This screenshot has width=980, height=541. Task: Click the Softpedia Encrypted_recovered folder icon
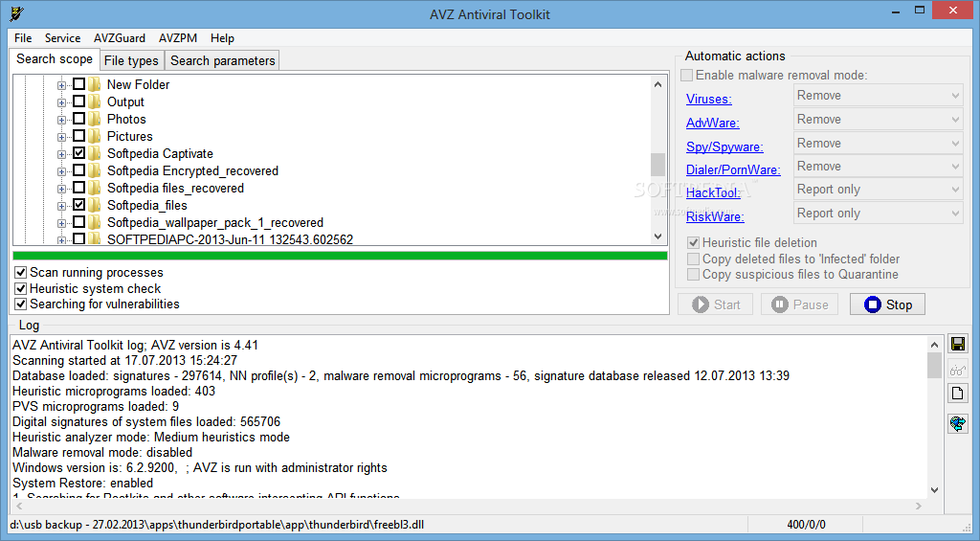coord(95,170)
